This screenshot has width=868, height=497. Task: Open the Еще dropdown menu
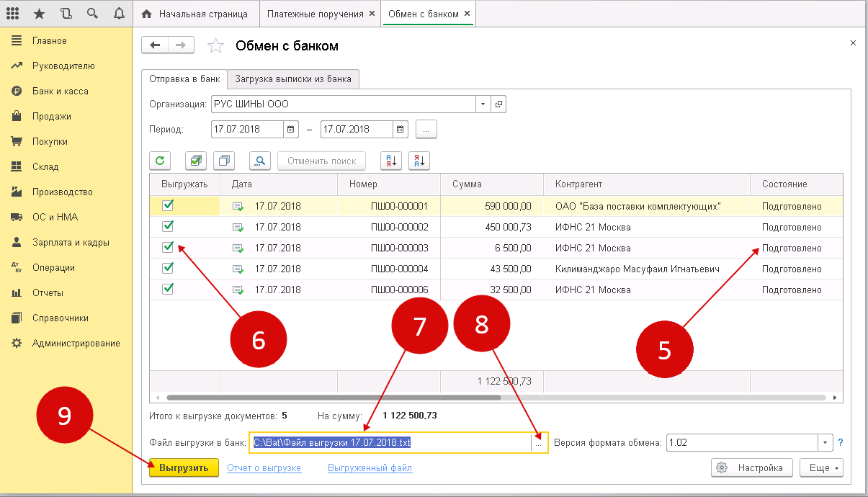(x=820, y=467)
